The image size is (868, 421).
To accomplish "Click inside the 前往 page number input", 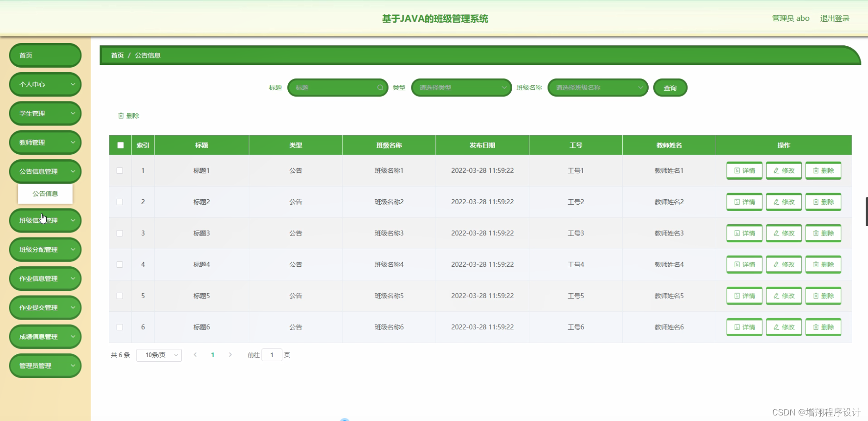I will tap(272, 355).
